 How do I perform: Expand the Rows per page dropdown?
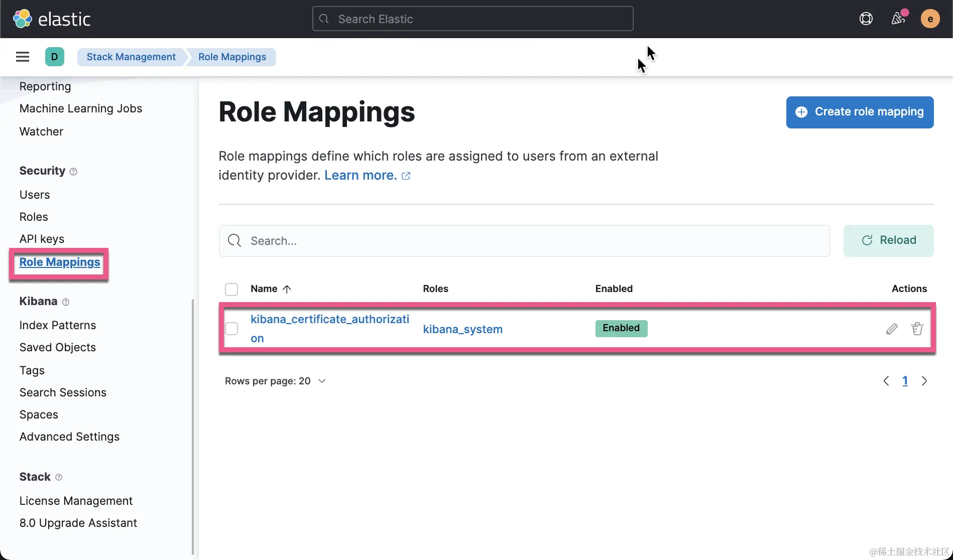[x=275, y=381]
